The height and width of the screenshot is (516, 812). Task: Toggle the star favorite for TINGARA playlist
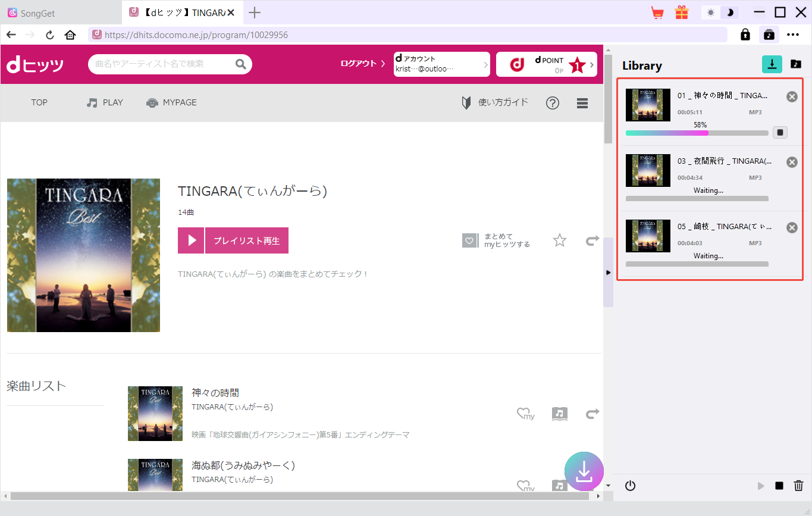(x=559, y=240)
